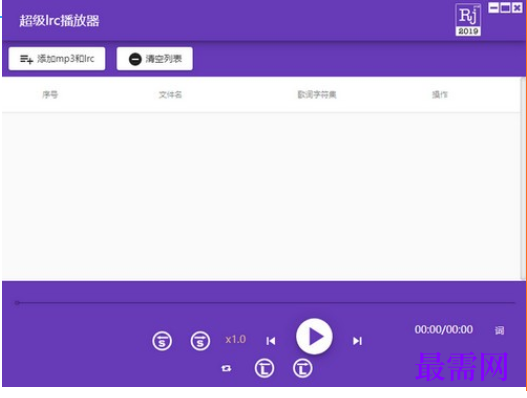Image resolution: width=527 pixels, height=398 pixels.
Task: Click the 添加mp3和lrc button
Action: pyautogui.click(x=57, y=59)
